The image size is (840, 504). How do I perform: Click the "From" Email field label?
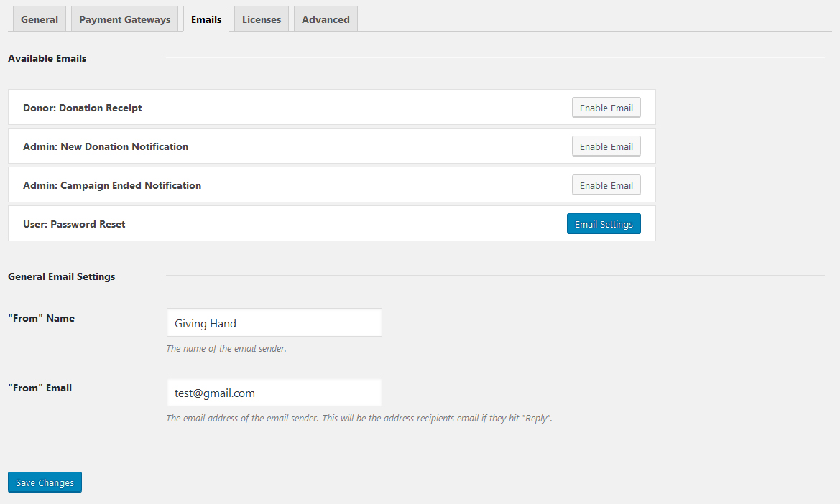[40, 388]
